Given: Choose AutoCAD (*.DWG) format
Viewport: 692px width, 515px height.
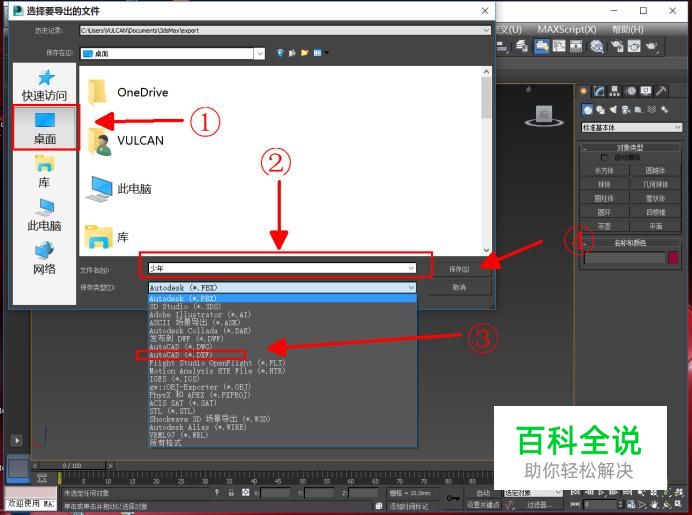Looking at the screenshot, I should [282, 347].
